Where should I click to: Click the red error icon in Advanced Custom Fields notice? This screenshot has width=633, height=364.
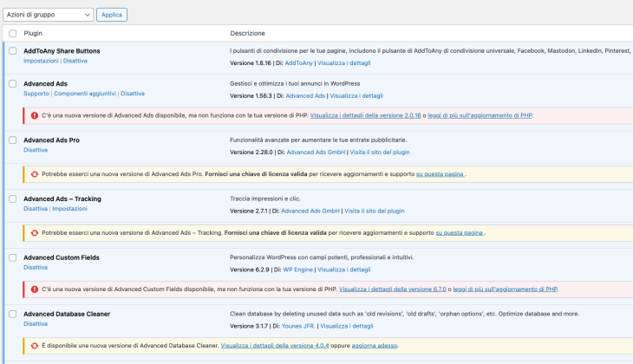point(35,289)
